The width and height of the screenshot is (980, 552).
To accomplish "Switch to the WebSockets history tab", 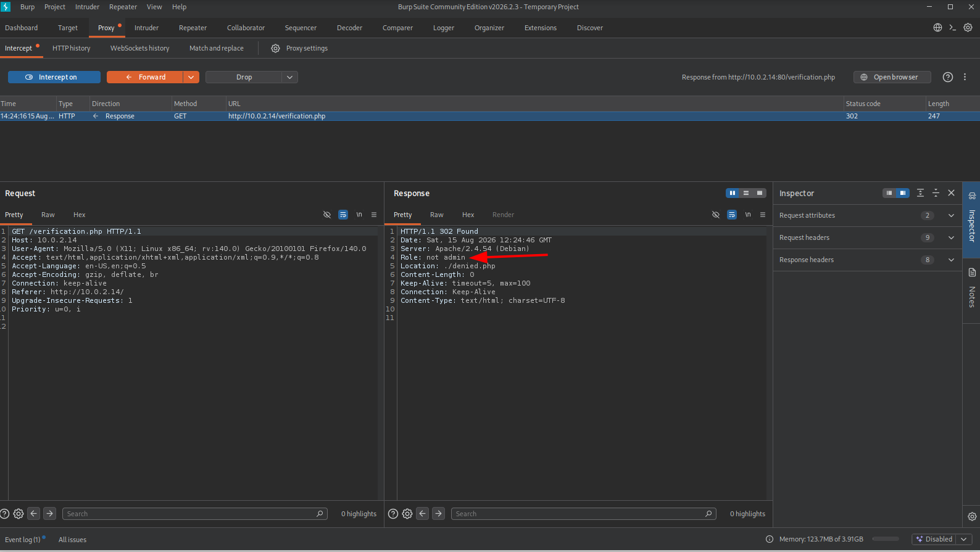I will [x=139, y=48].
